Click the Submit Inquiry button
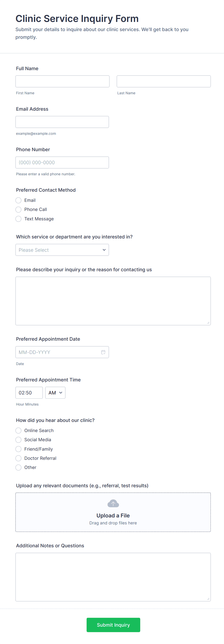 point(113,625)
